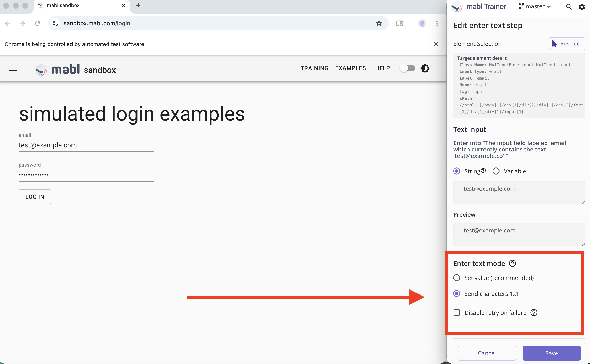View site information icon in address bar
The image size is (590, 364).
click(55, 23)
